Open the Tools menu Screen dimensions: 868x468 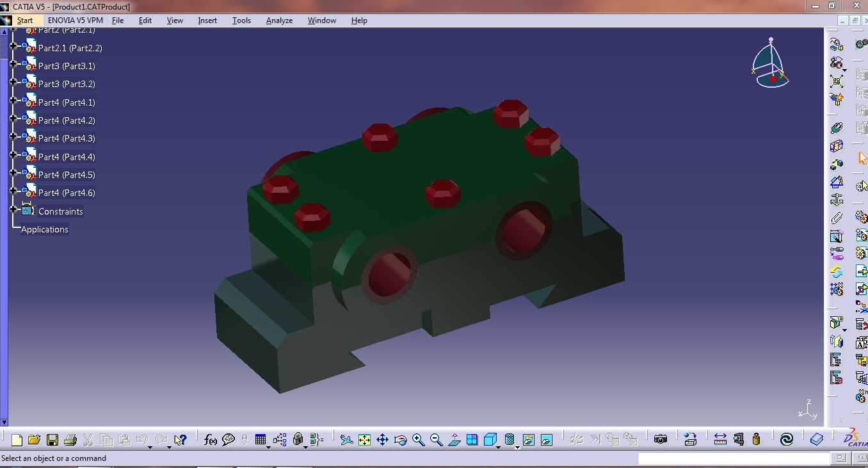click(x=241, y=20)
